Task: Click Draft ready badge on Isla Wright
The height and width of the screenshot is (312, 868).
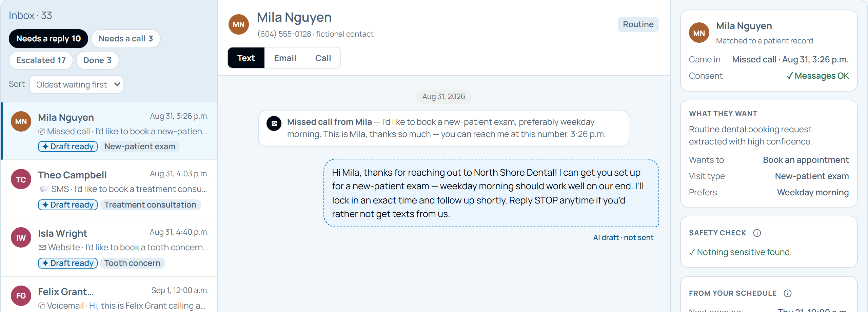Action: click(x=68, y=263)
